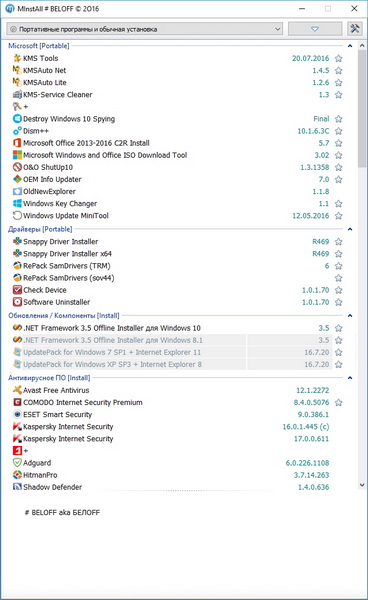Click the Snappy Driver Installer x64 icon
Screen dimensions: 368x600
tap(17, 254)
